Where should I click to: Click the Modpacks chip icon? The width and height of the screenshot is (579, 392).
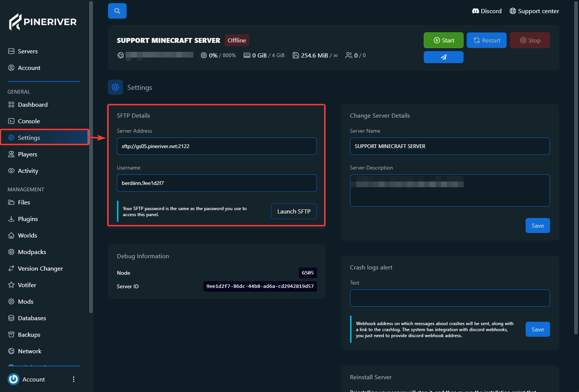point(11,252)
